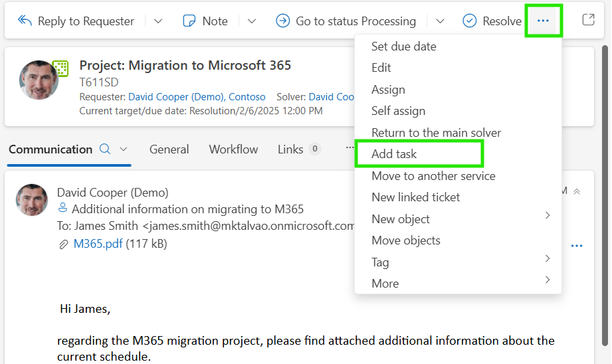
Task: Click requester link David Cooper (Demo), Contoso
Action: 197,97
